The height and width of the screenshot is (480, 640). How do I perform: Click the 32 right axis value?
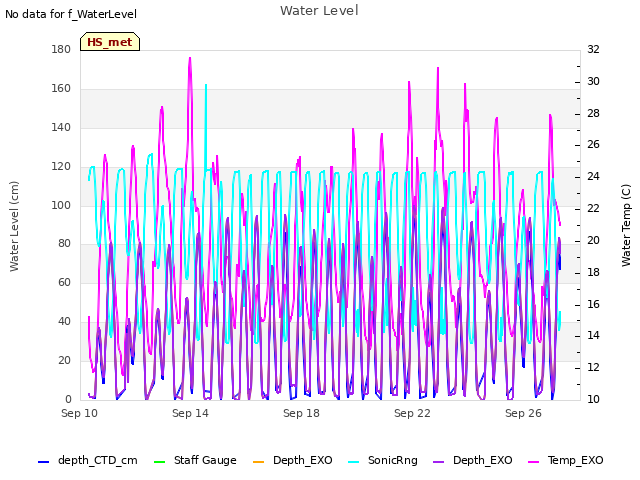tap(593, 49)
